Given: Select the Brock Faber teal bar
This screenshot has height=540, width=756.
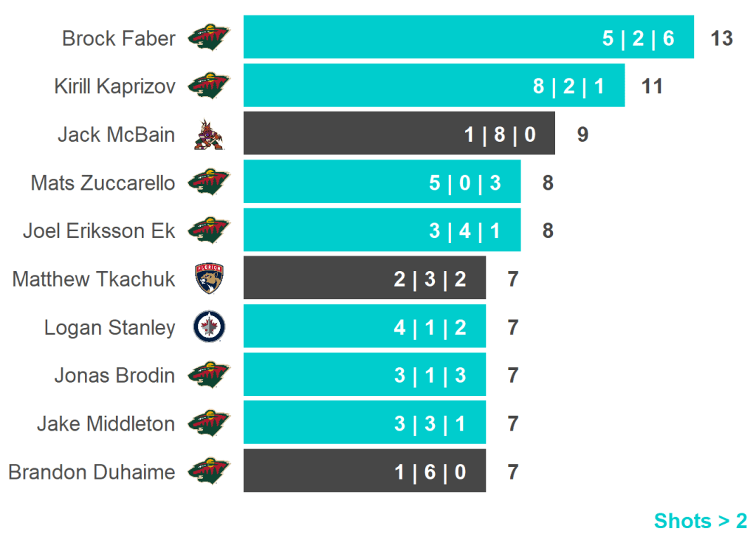Looking at the screenshot, I should click(468, 37).
